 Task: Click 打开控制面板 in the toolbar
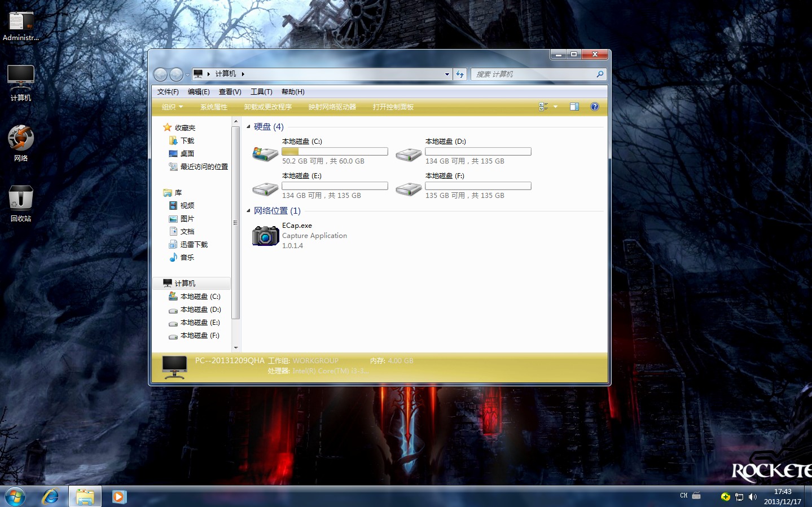(393, 107)
